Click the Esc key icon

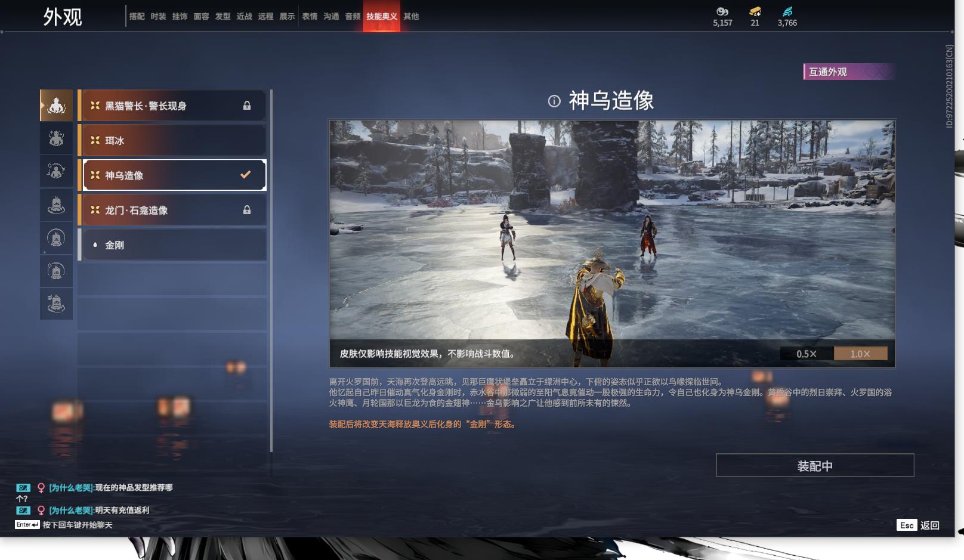pos(907,525)
